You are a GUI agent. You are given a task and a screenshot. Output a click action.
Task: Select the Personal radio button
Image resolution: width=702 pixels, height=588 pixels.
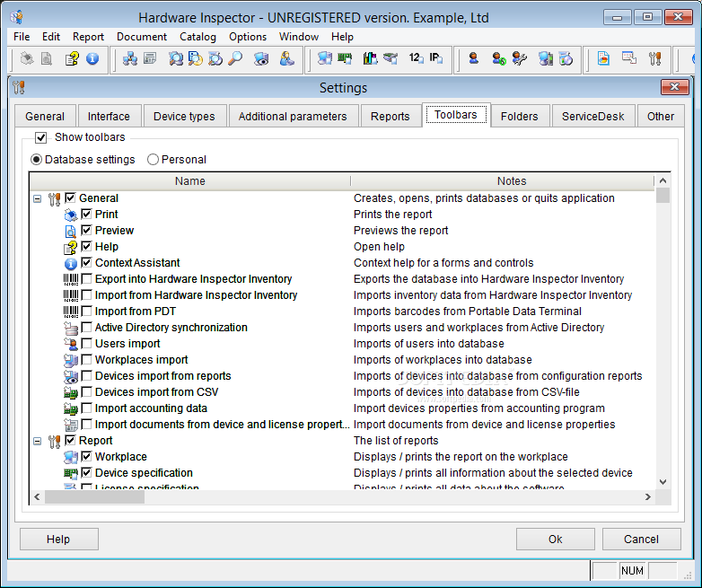pos(153,160)
